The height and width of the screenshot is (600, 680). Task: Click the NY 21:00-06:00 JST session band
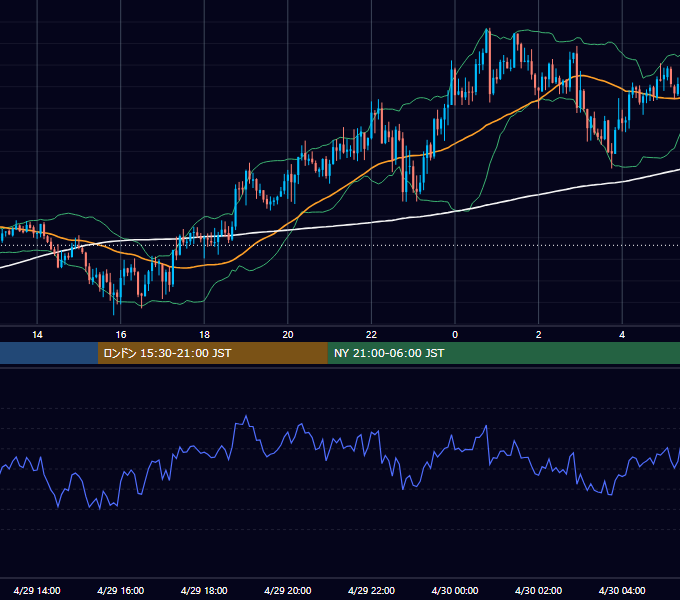(x=503, y=353)
